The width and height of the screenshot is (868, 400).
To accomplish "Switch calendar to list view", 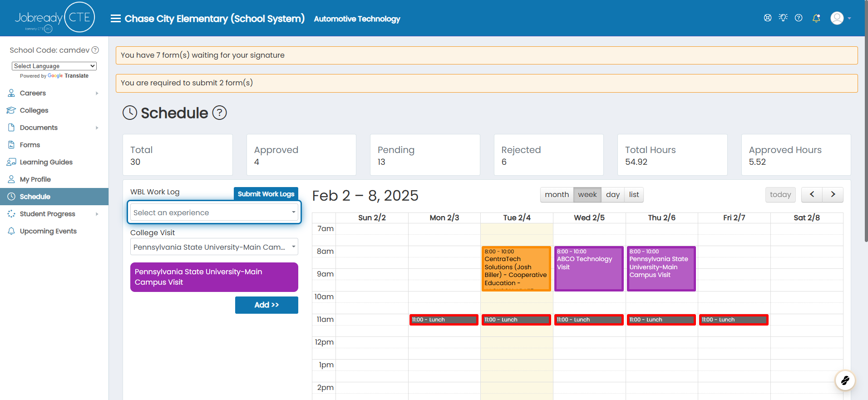I will (634, 194).
